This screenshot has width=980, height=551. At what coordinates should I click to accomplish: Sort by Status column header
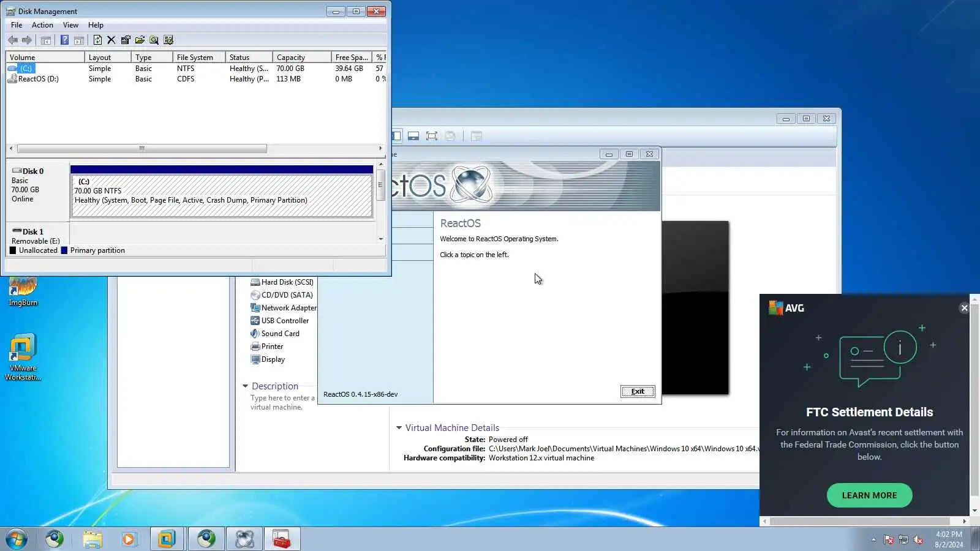coord(249,57)
